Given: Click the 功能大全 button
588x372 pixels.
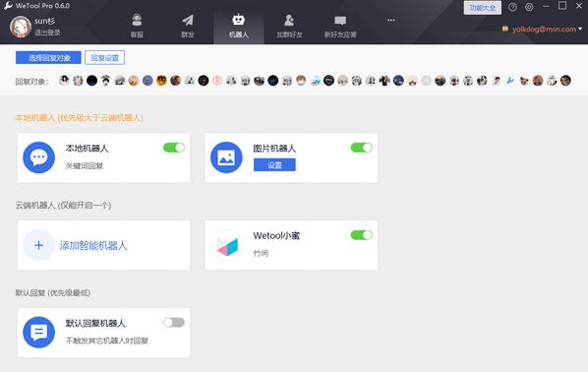Looking at the screenshot, I should point(482,8).
